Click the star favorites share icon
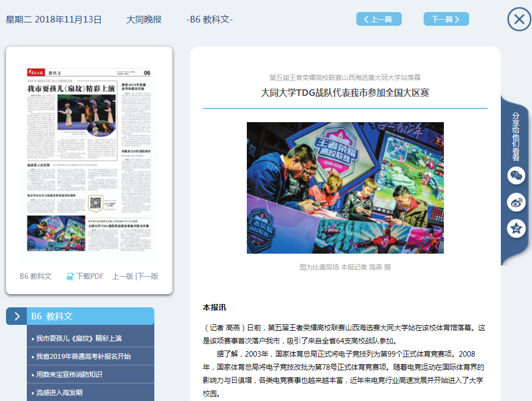This screenshot has height=401, width=532. [x=516, y=228]
